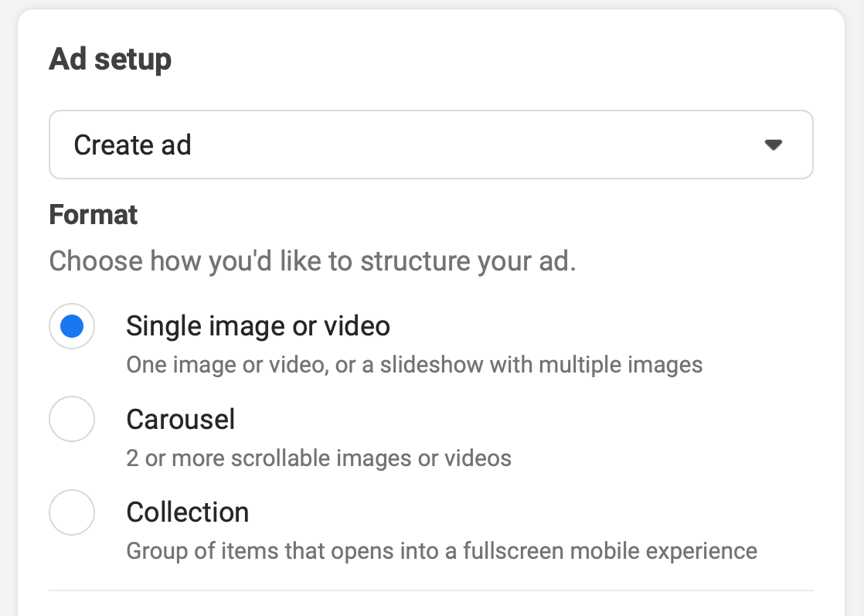Click the 'Collection' format label text
This screenshot has width=864, height=616.
click(x=187, y=512)
